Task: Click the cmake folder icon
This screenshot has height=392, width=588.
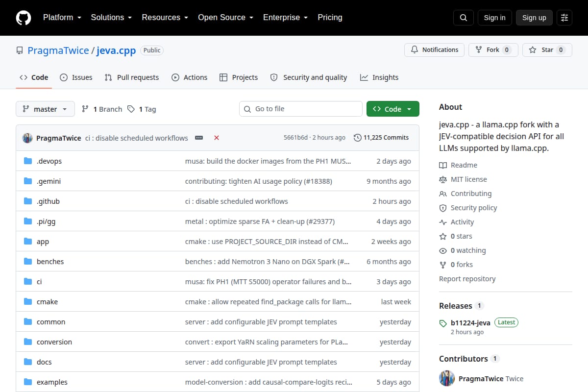Action: click(x=28, y=302)
